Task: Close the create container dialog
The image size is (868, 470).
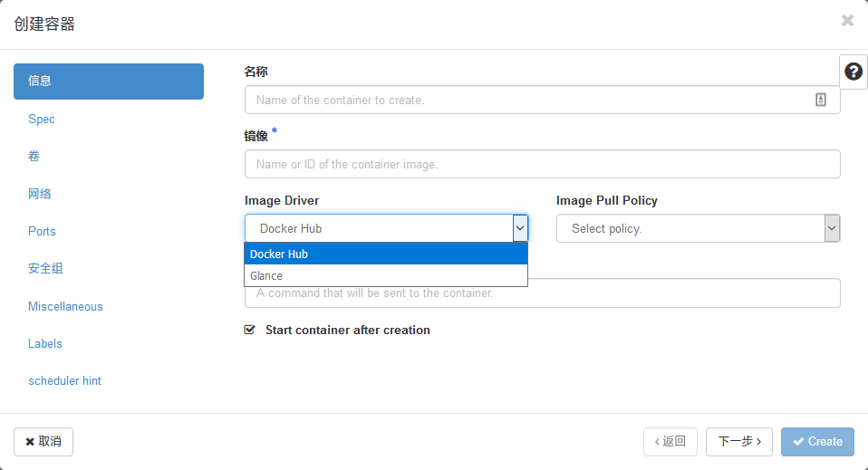Action: tap(847, 21)
